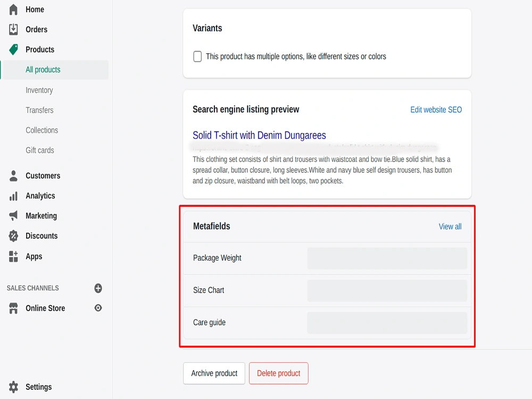Click the Package Weight label

(x=217, y=258)
